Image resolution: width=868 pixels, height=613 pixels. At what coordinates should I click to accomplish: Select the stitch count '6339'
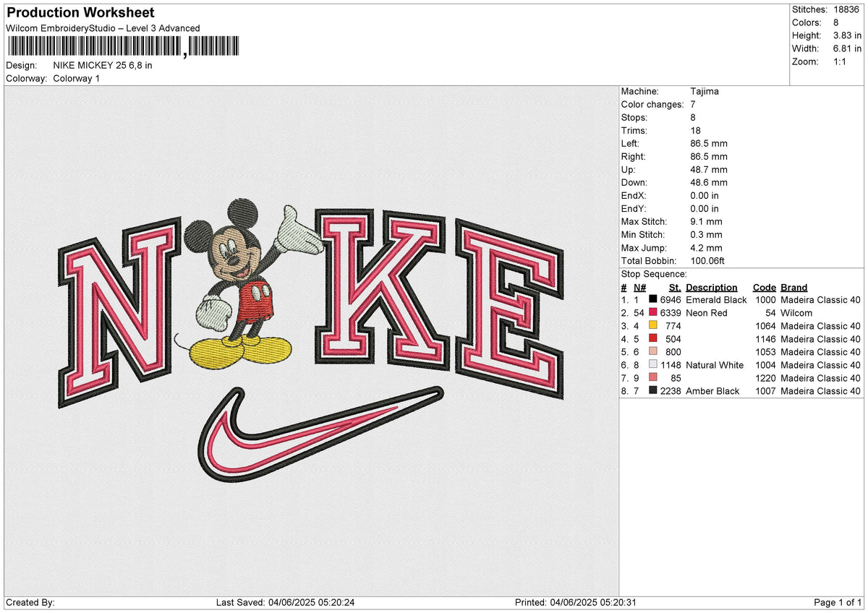click(671, 313)
